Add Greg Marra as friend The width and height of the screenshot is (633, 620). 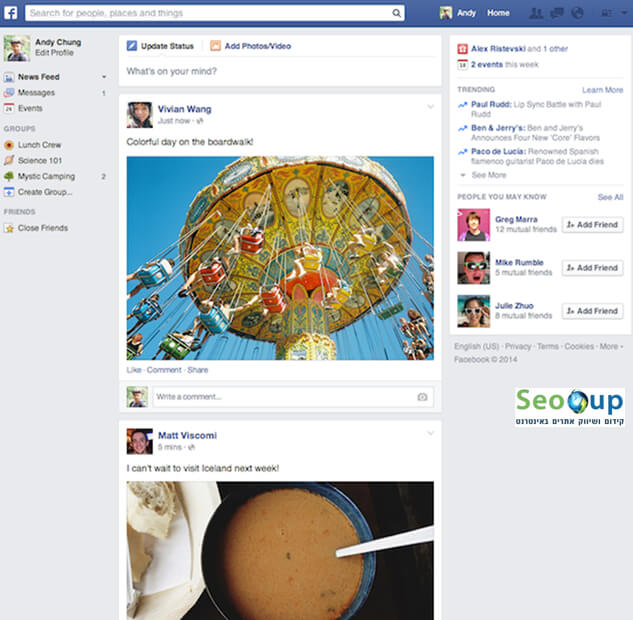(592, 225)
